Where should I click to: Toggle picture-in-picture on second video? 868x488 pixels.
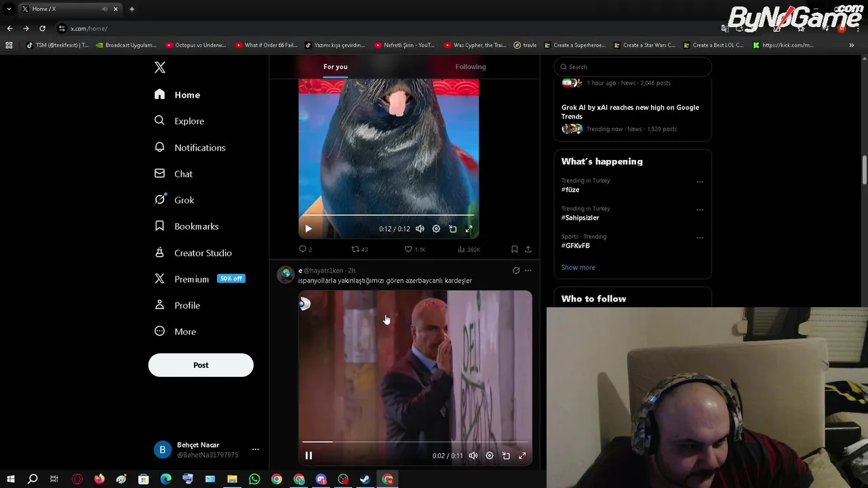pyautogui.click(x=506, y=455)
